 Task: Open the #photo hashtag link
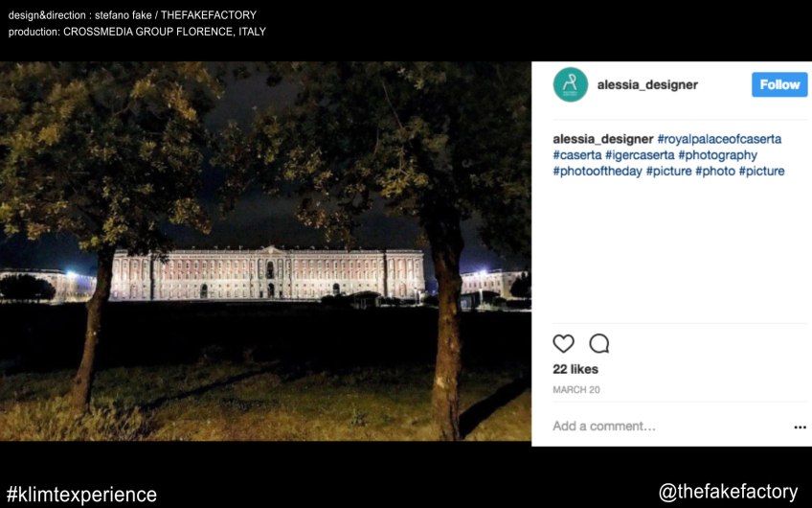click(714, 172)
